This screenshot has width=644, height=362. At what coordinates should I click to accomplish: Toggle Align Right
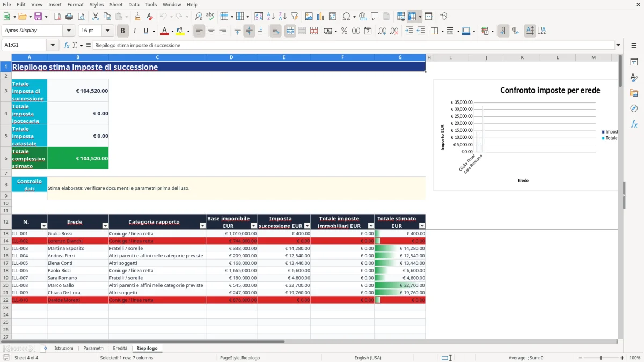pyautogui.click(x=223, y=31)
